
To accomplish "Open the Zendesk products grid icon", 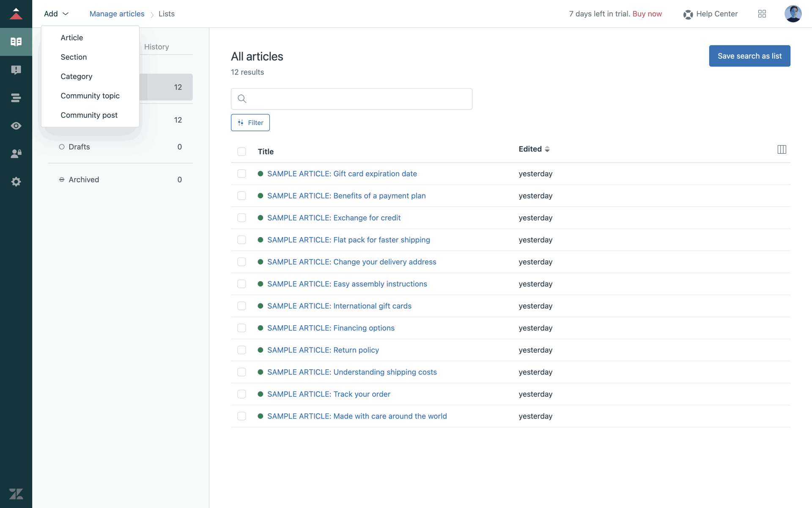I will [x=762, y=14].
